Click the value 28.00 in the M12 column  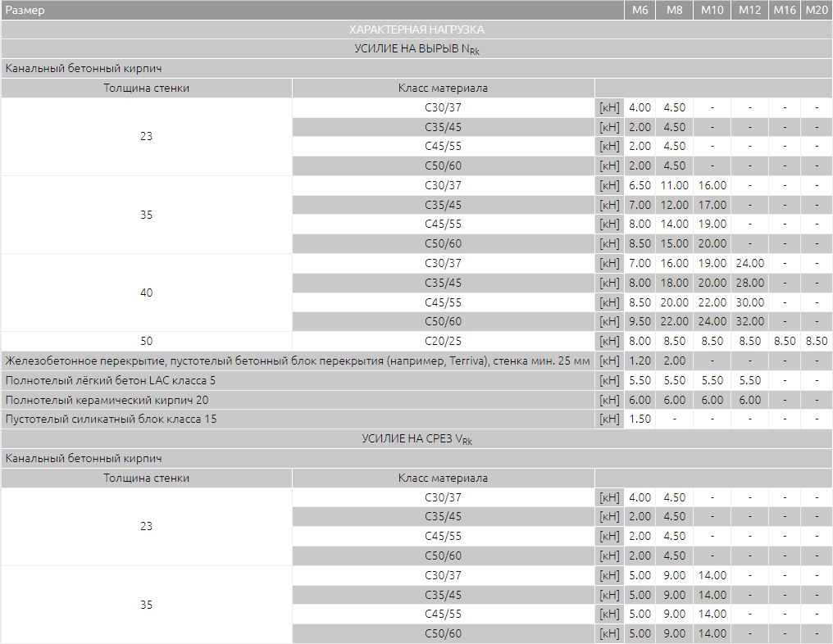click(749, 283)
